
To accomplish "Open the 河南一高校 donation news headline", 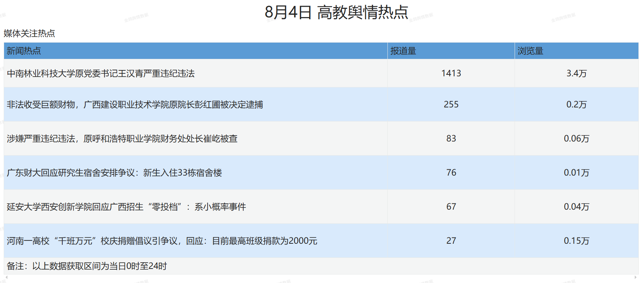I will 162,241.
